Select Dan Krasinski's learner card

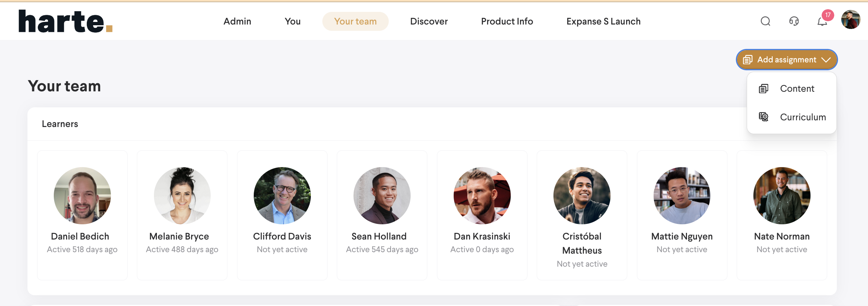(x=482, y=215)
